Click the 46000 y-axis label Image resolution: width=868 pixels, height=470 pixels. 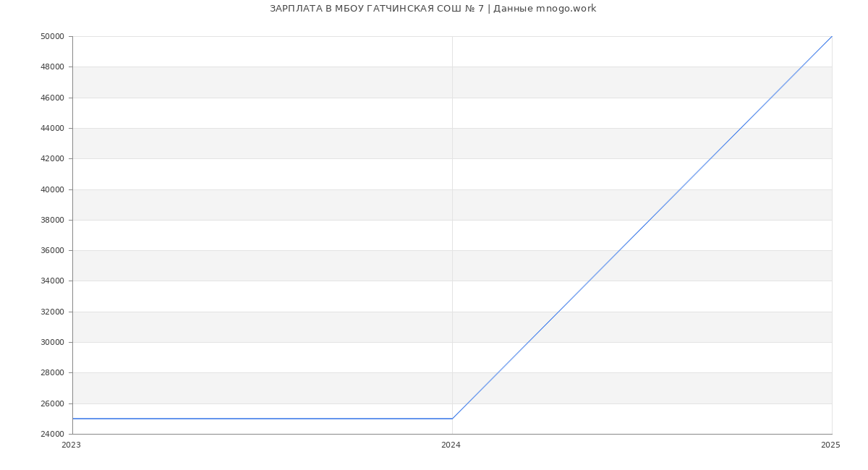click(x=53, y=98)
